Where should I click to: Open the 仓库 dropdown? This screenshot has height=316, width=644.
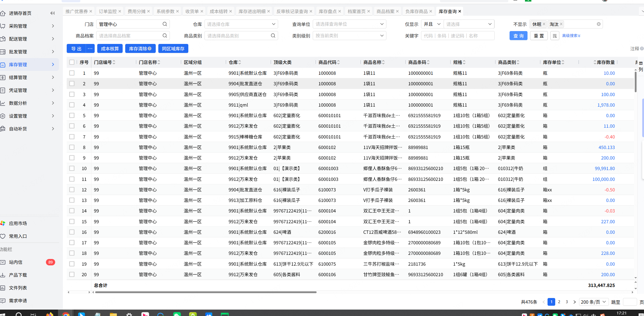coord(241,24)
